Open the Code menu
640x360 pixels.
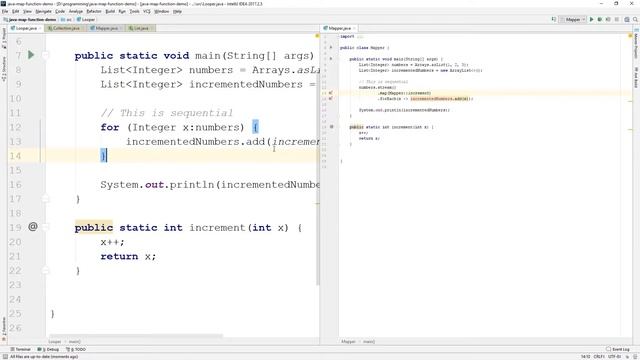point(60,11)
